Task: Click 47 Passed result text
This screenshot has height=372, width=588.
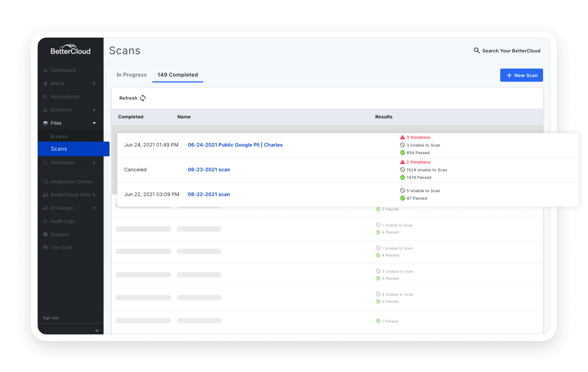Action: (417, 198)
